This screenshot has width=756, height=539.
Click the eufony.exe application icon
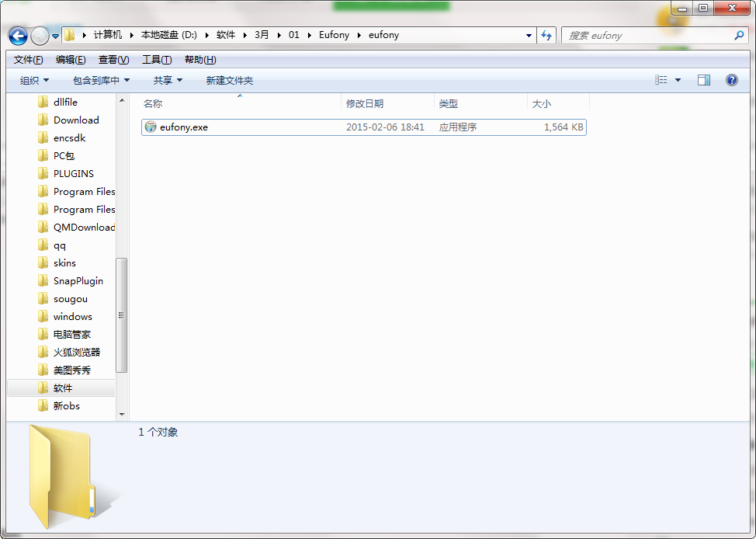[x=151, y=127]
